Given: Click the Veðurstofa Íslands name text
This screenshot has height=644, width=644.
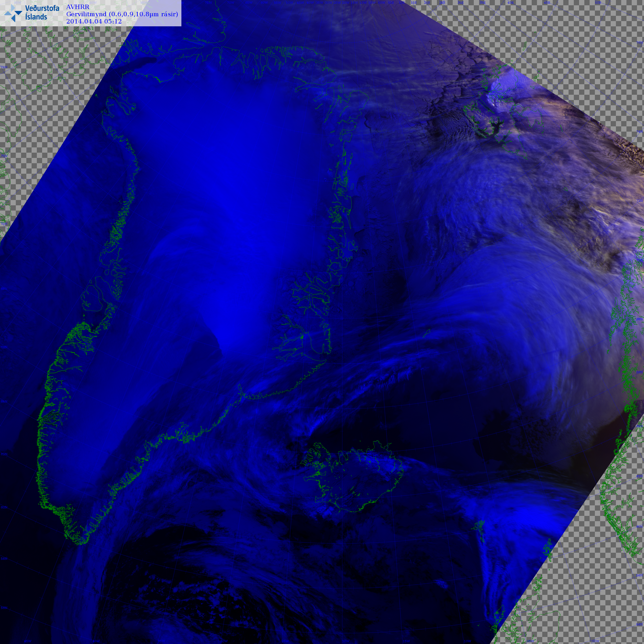Looking at the screenshot, I should [42, 13].
